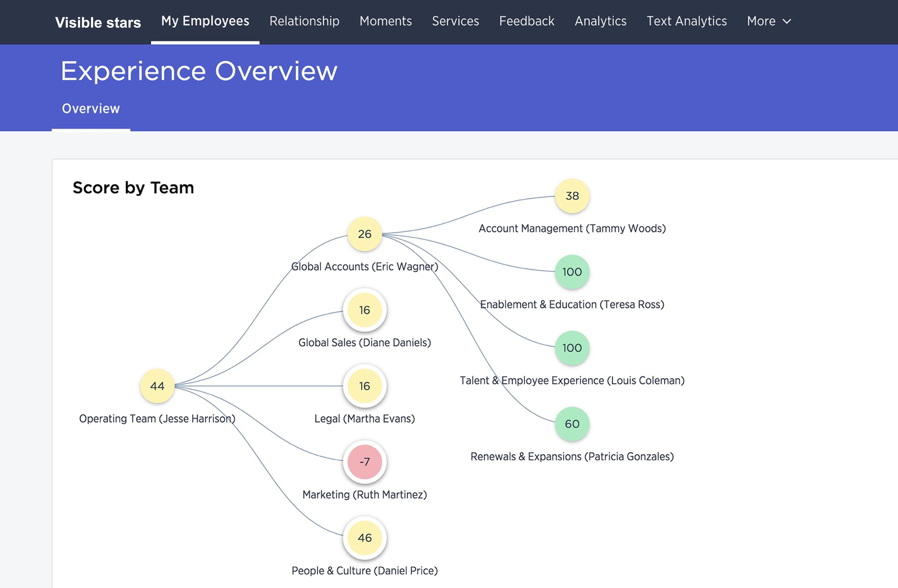This screenshot has width=898, height=588.
Task: Select the Global Accounts score bubble 26
Action: [365, 234]
